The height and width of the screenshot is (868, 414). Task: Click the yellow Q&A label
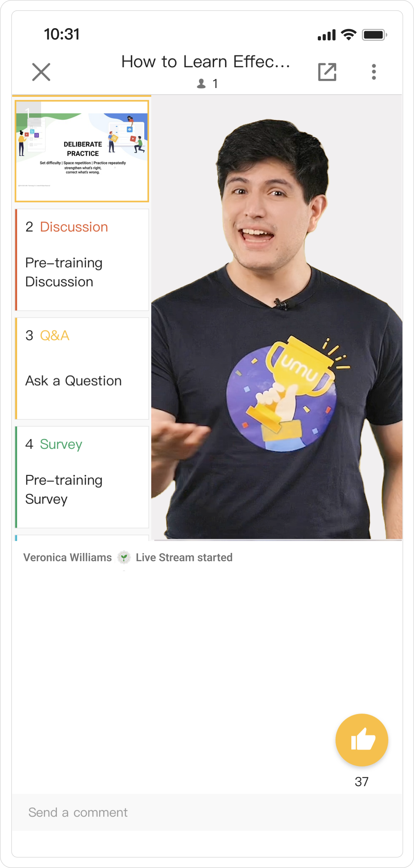pos(55,335)
